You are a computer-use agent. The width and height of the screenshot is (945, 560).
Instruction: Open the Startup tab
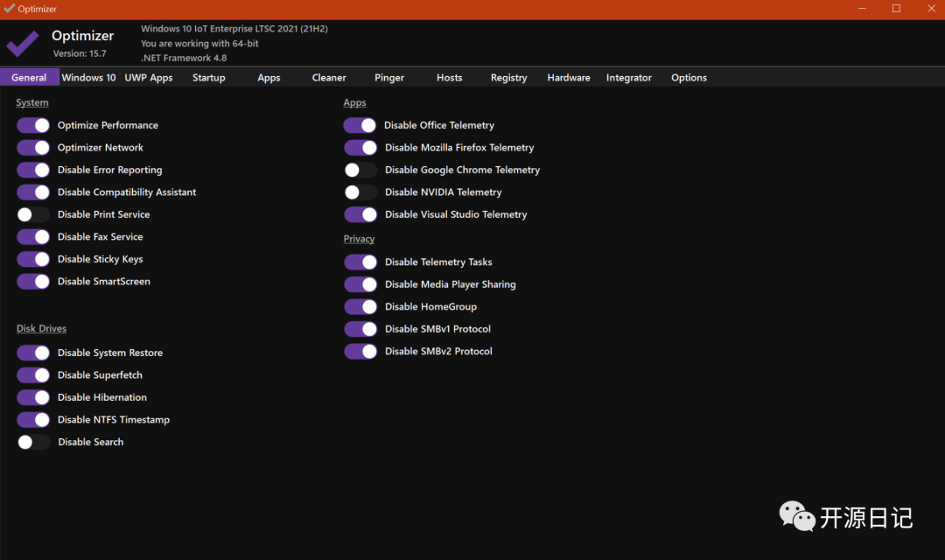(x=208, y=77)
